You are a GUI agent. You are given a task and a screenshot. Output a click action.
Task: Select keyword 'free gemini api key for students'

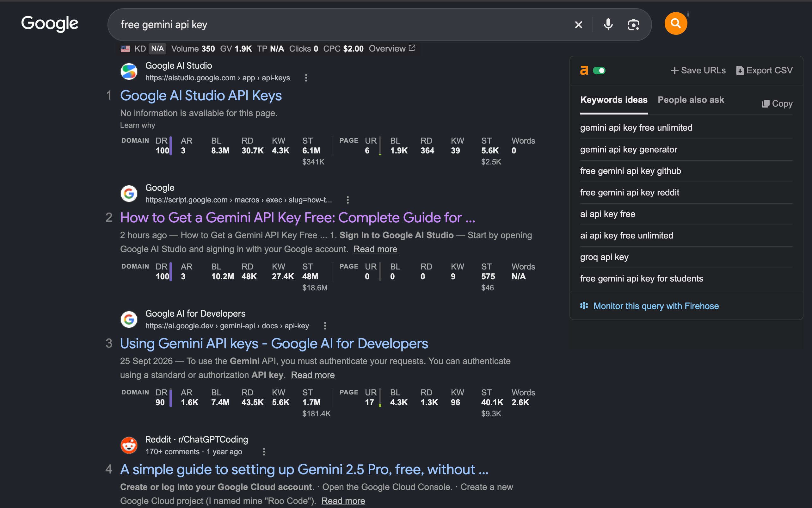[641, 279]
